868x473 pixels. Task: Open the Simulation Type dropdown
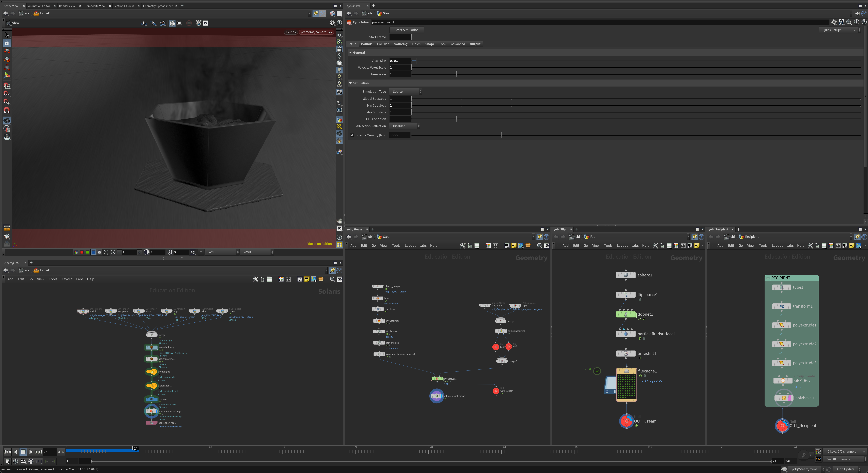tap(406, 92)
